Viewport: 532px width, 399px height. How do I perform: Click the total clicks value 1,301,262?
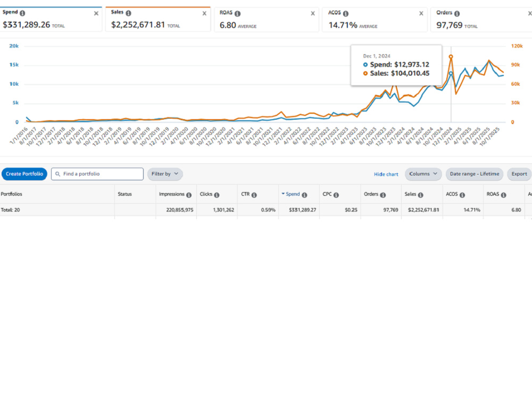223,210
